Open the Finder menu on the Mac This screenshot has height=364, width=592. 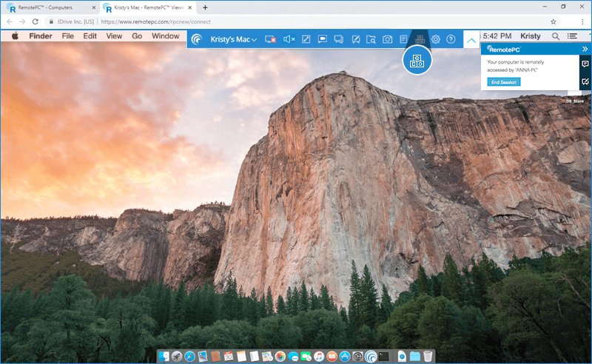[x=40, y=36]
